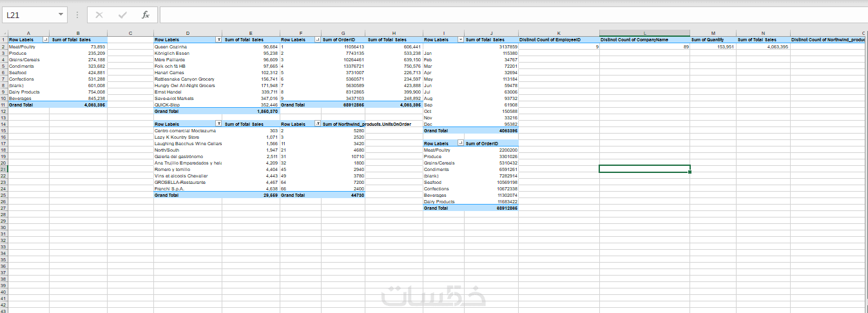Screen dimensions: 868x313
Task: Select highlighted column L header
Action: pyautogui.click(x=644, y=33)
